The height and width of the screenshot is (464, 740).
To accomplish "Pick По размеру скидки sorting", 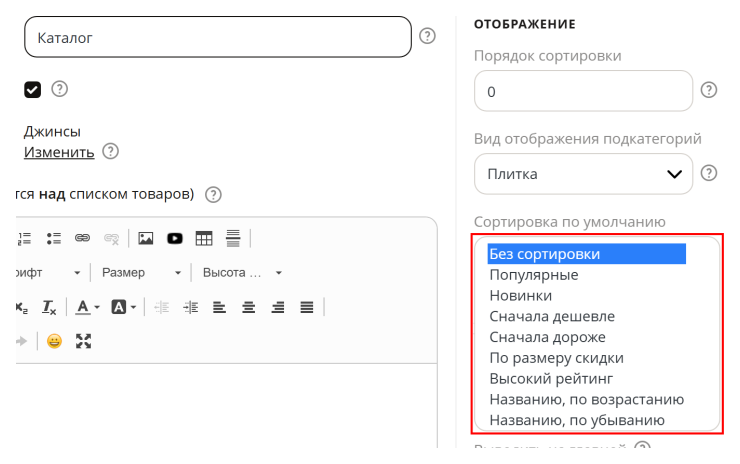I will click(587, 358).
